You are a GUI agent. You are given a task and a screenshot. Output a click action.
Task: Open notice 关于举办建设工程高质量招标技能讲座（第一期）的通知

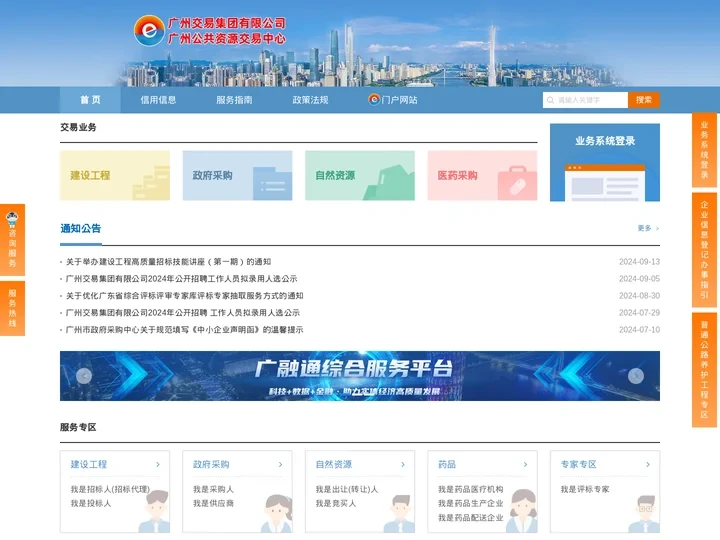169,262
